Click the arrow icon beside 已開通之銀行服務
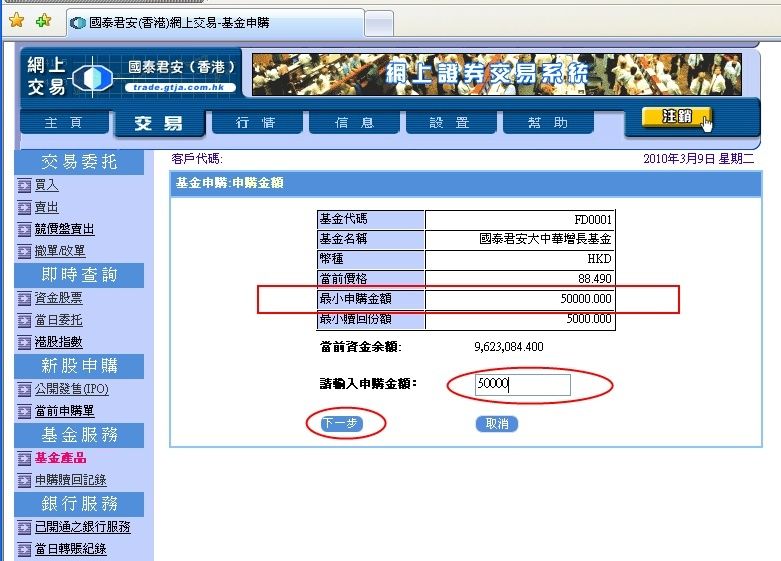Viewport: 781px width, 561px height. point(24,528)
